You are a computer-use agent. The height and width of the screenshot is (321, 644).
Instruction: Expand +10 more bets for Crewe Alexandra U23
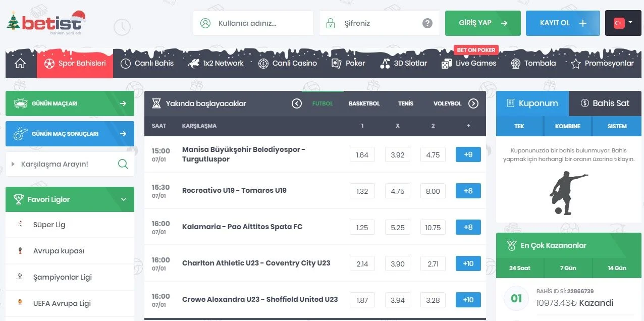tap(468, 300)
